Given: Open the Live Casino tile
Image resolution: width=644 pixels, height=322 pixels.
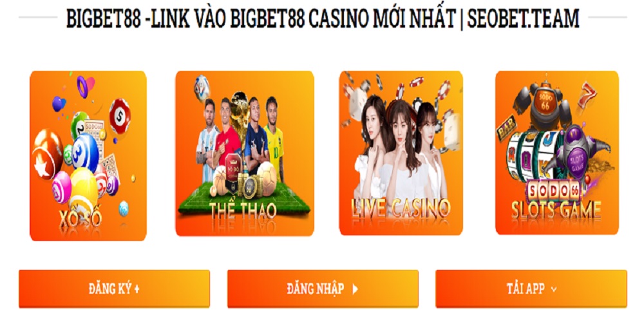Looking at the screenshot, I should tap(401, 153).
